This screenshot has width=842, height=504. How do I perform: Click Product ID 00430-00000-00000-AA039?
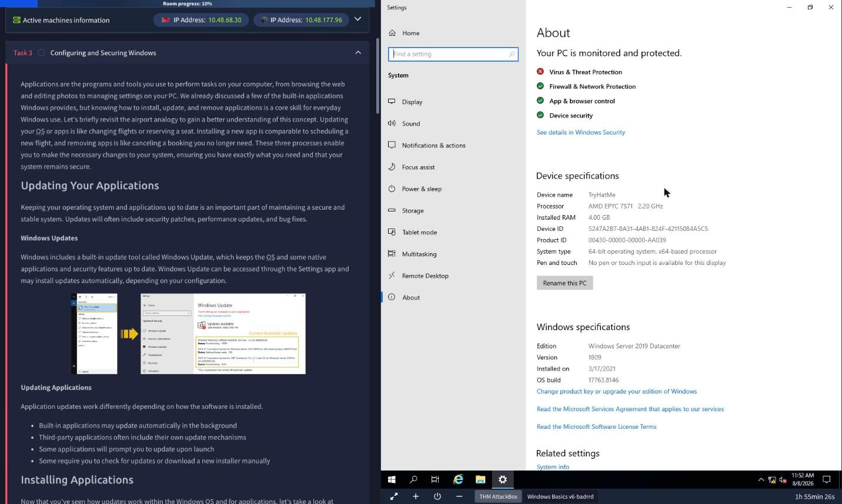(x=627, y=240)
